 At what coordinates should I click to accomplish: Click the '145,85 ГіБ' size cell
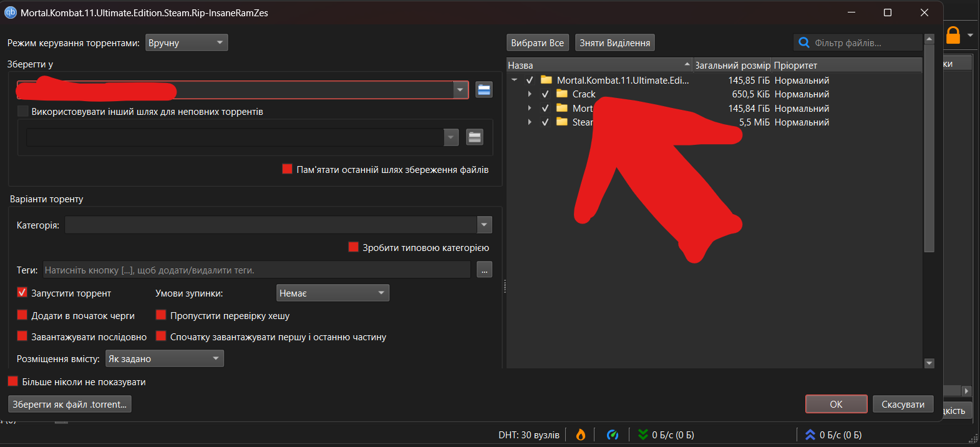[x=749, y=80]
